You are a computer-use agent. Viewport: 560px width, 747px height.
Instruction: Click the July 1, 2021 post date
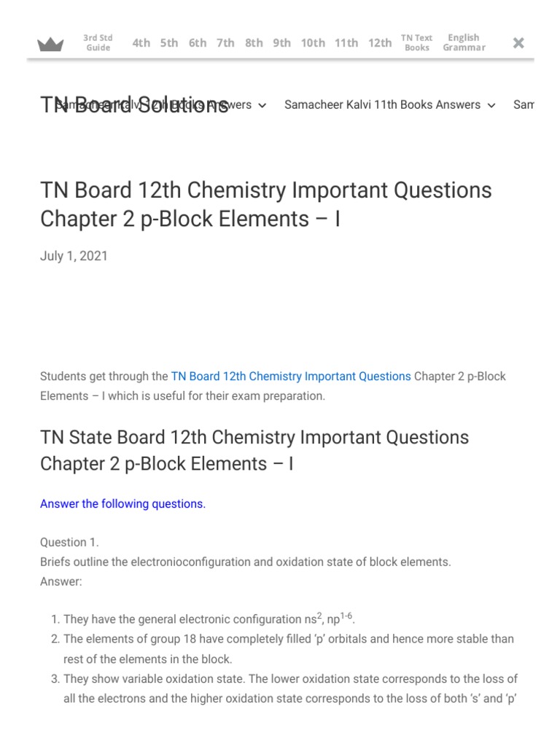point(74,256)
